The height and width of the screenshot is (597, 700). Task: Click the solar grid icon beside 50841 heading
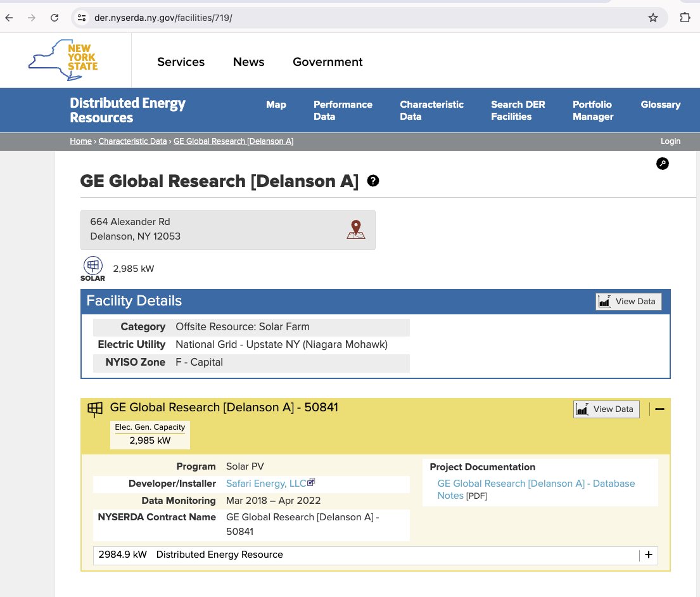click(x=94, y=409)
